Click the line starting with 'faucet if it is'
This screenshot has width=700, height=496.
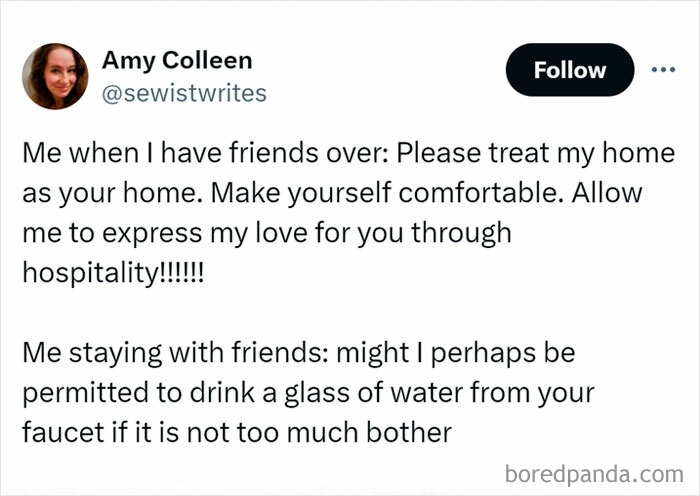coord(236,433)
